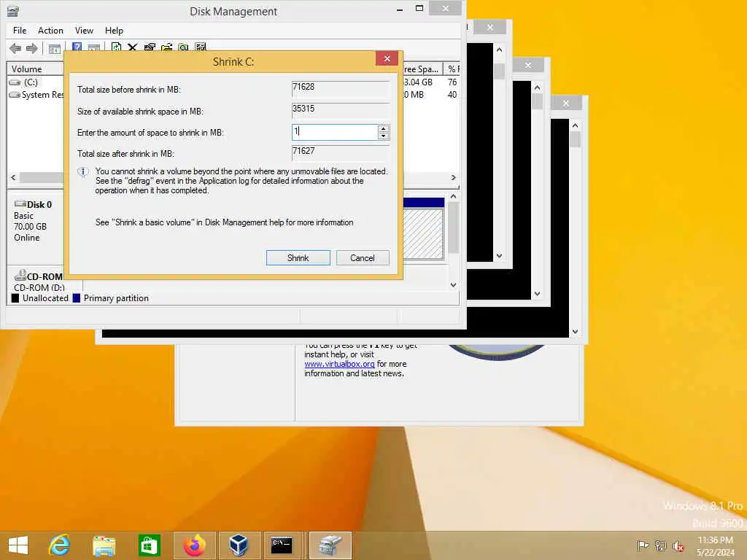Viewport: 747px width, 560px height.
Task: Click the CD-ROM drive icon
Action: click(x=20, y=275)
